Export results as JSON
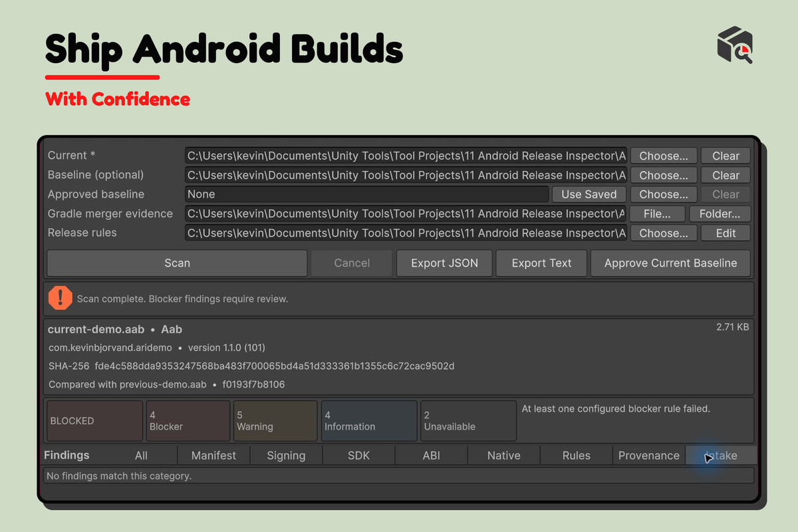The width and height of the screenshot is (798, 532). pyautogui.click(x=444, y=263)
